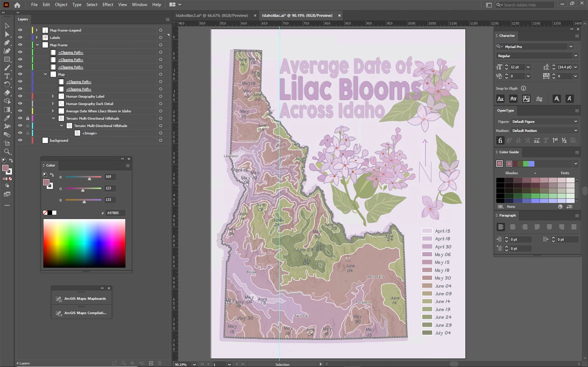Expand Human Geography Label sublayer
Viewport: 588px width, 367px height.
click(x=53, y=96)
